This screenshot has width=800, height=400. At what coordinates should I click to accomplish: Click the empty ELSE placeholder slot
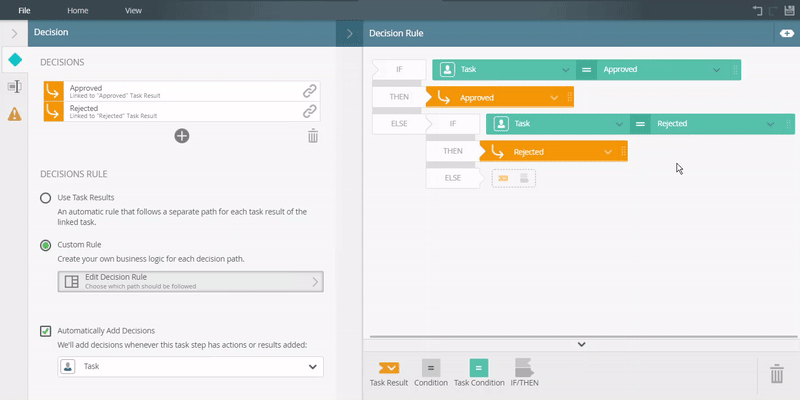click(x=513, y=178)
